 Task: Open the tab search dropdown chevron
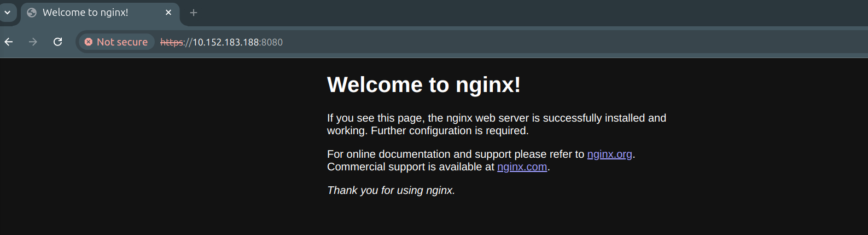pyautogui.click(x=8, y=12)
